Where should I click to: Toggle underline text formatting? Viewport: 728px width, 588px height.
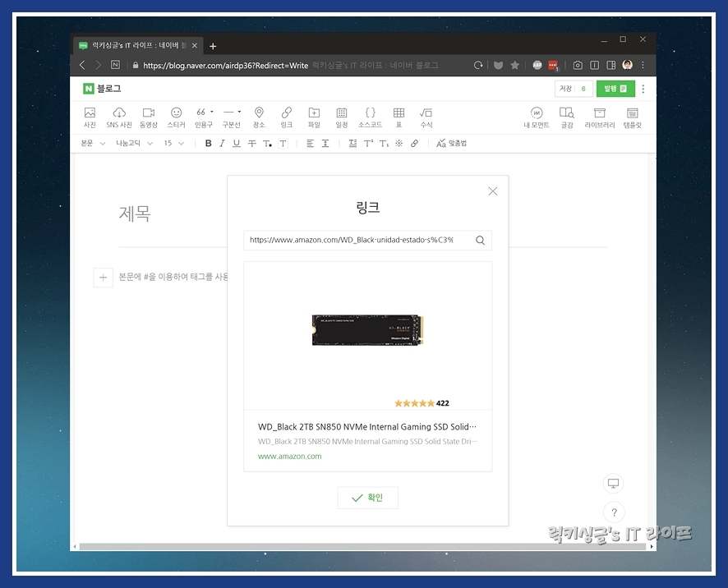click(x=237, y=144)
